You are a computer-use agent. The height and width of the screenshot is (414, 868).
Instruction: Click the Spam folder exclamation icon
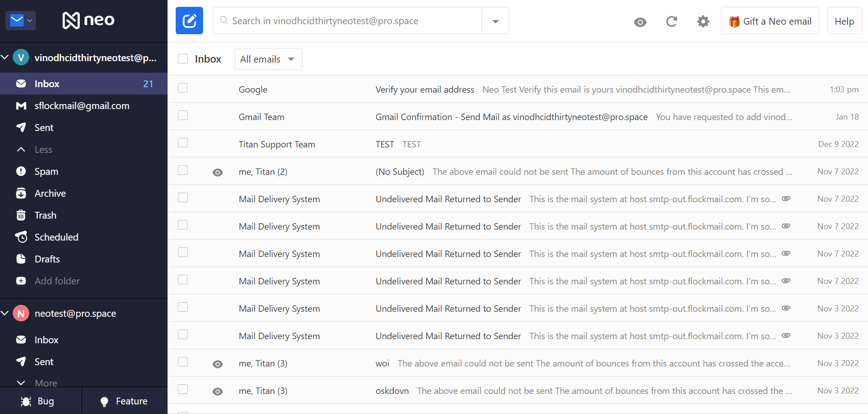pos(21,171)
